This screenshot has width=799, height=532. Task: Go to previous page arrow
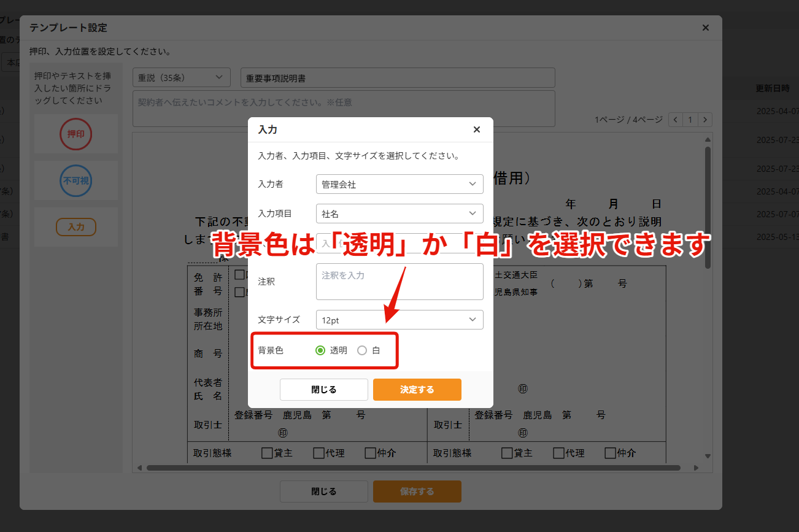(676, 120)
